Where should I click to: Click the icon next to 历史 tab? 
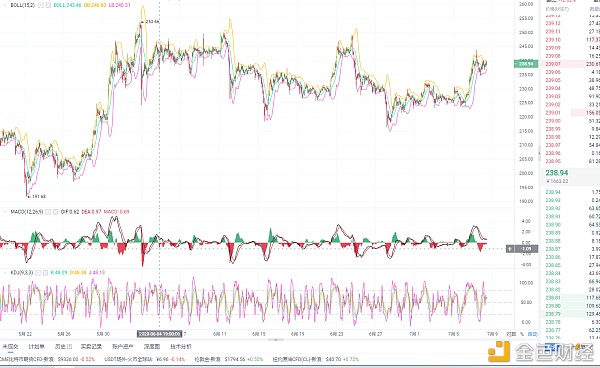[69, 347]
